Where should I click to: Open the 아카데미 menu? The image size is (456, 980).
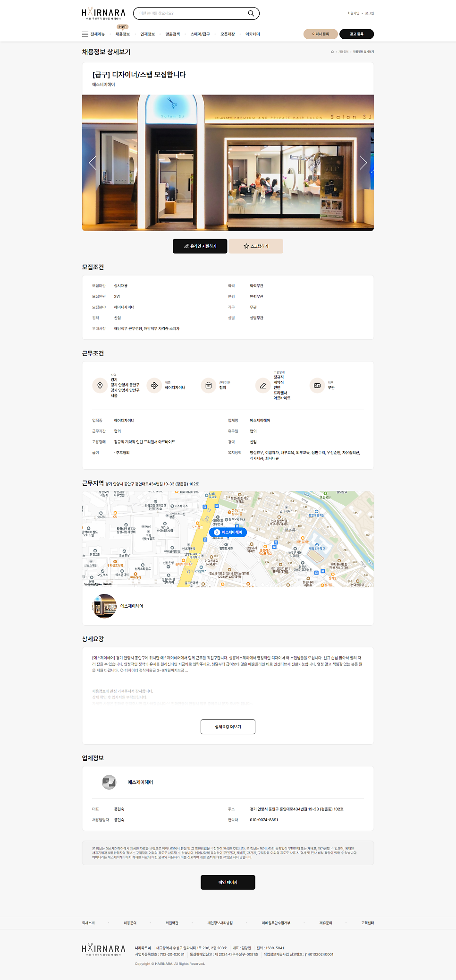coord(253,34)
